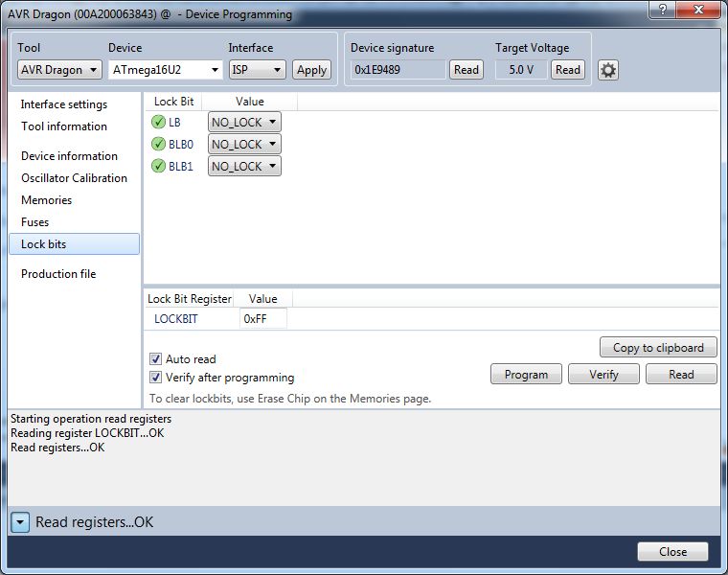Open the BLB0 lock value dropdown
The width and height of the screenshot is (728, 575).
(244, 144)
